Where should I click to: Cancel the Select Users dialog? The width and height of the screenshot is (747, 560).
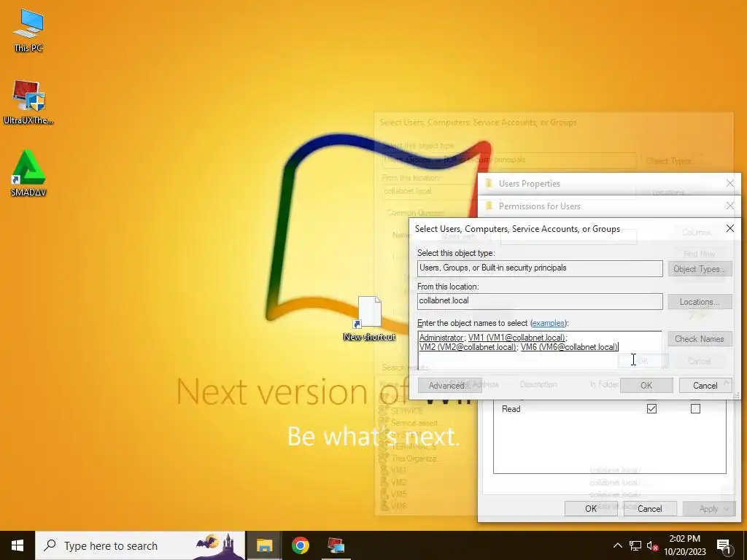pyautogui.click(x=705, y=385)
